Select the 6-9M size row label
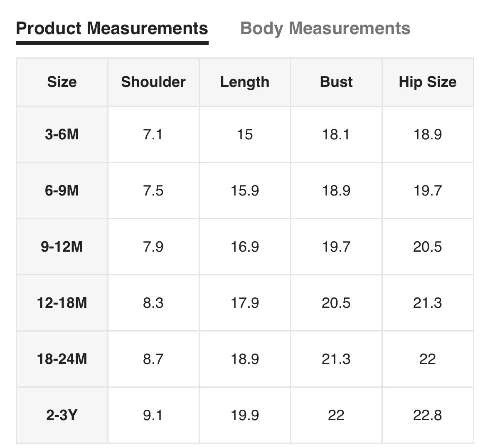490x448 pixels. click(62, 191)
